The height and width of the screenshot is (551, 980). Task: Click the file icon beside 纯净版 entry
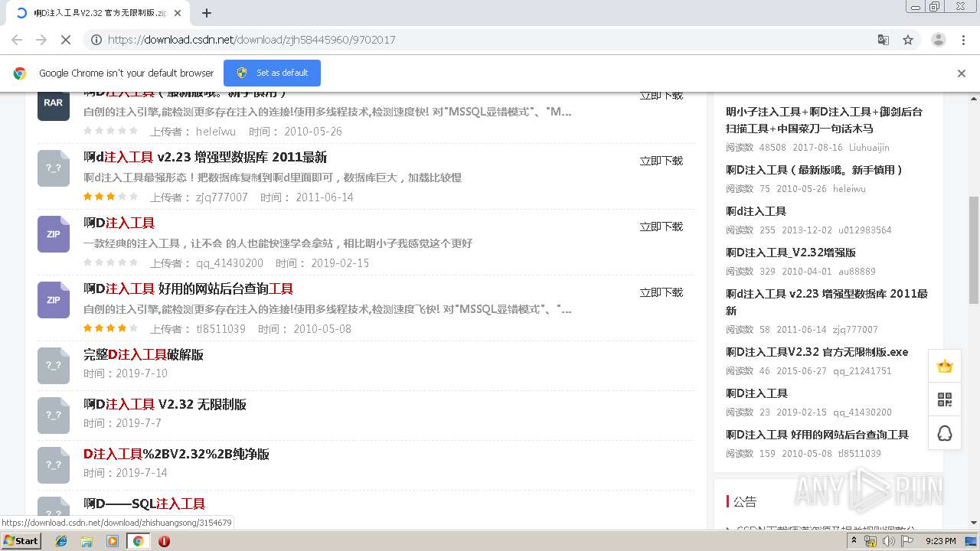(53, 465)
